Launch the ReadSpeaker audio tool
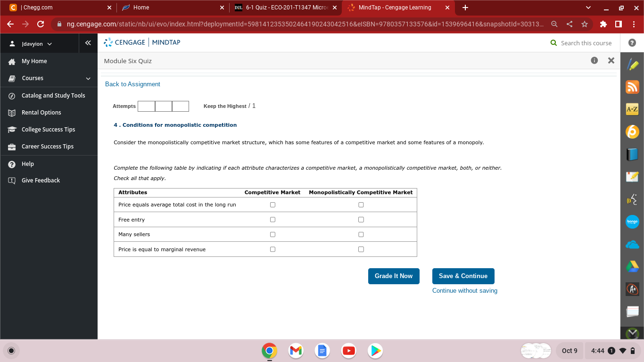Viewport: 644px width, 362px height. 632,199
